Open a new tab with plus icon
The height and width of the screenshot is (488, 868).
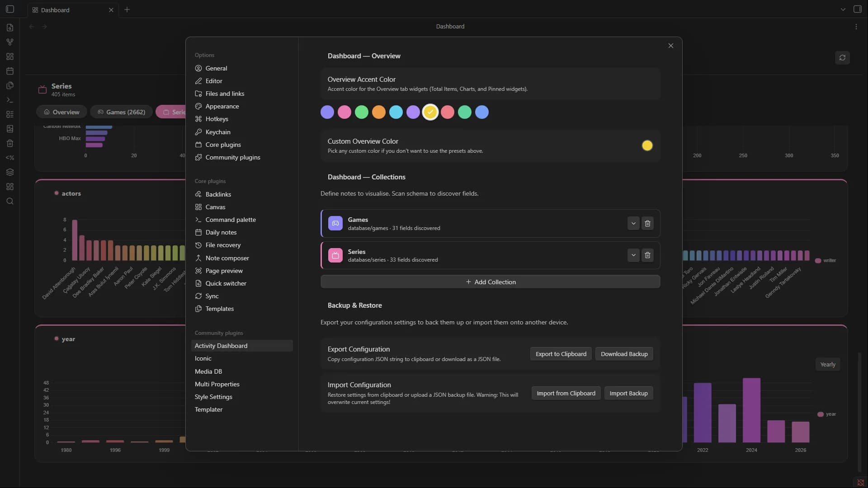click(x=127, y=9)
